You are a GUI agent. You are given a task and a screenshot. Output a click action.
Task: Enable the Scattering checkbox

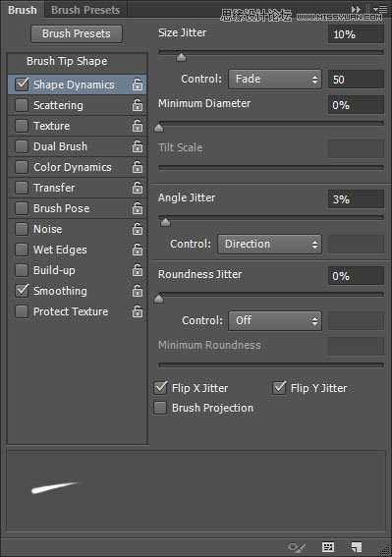coord(22,105)
